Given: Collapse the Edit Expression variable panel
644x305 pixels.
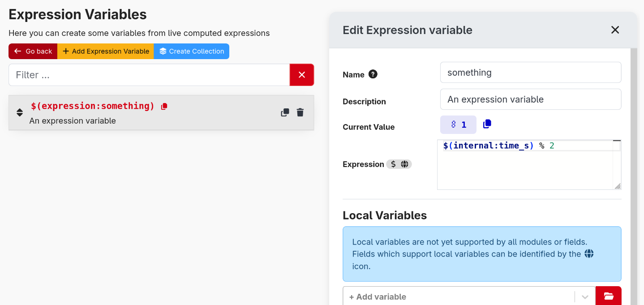Looking at the screenshot, I should point(615,30).
